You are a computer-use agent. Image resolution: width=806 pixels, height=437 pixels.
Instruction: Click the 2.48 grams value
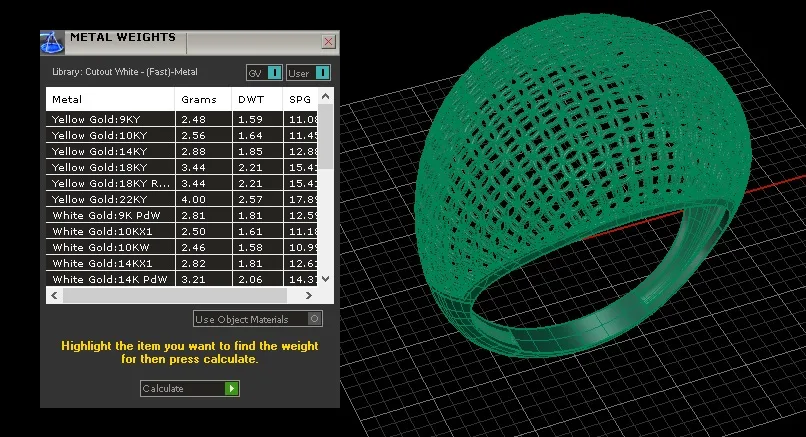[193, 119]
